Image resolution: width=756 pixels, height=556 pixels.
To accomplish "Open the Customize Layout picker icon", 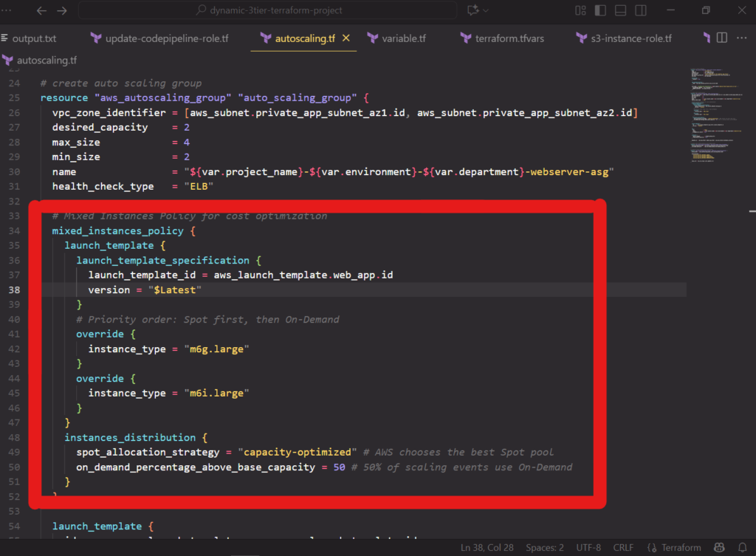I will click(x=580, y=10).
